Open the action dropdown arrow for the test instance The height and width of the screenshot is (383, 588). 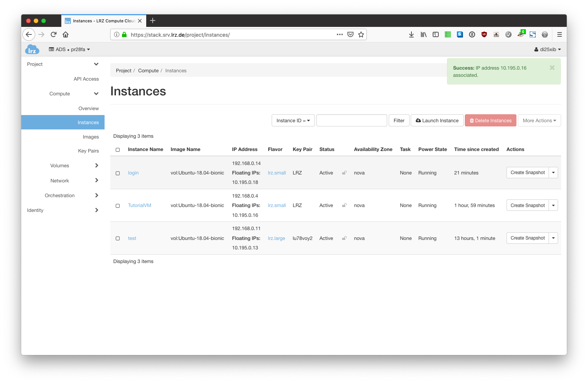[553, 238]
